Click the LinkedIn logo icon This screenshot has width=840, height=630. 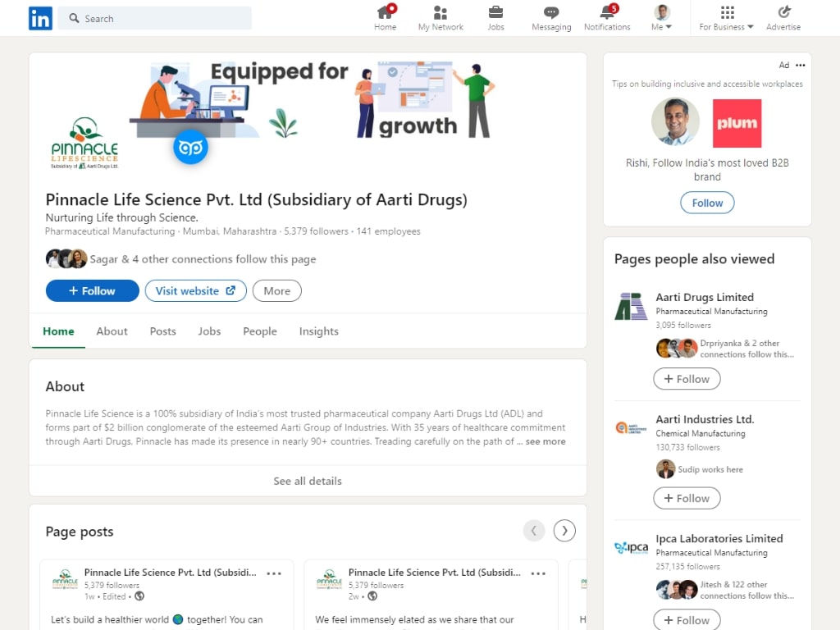tap(40, 18)
